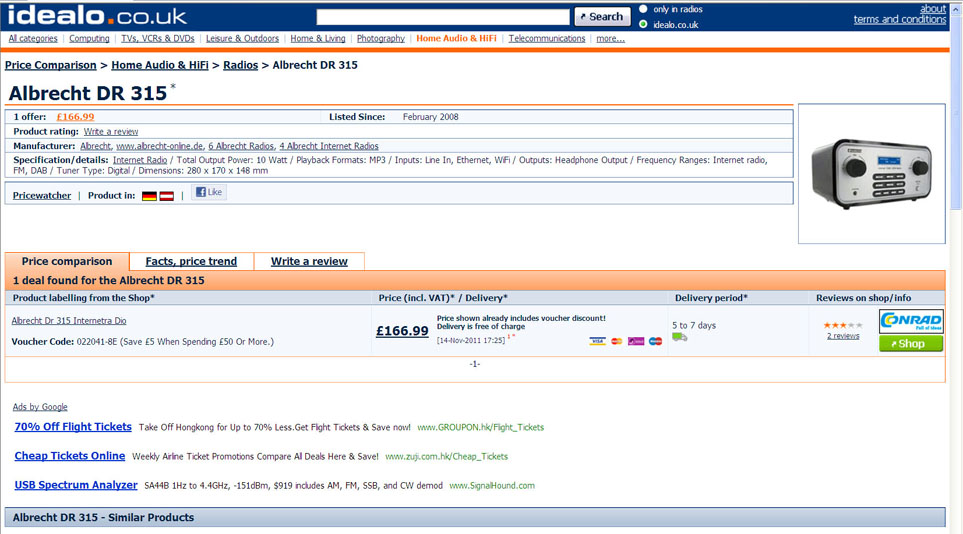The image size is (963, 534).
Task: Open the 'All categories' menu
Action: [33, 39]
